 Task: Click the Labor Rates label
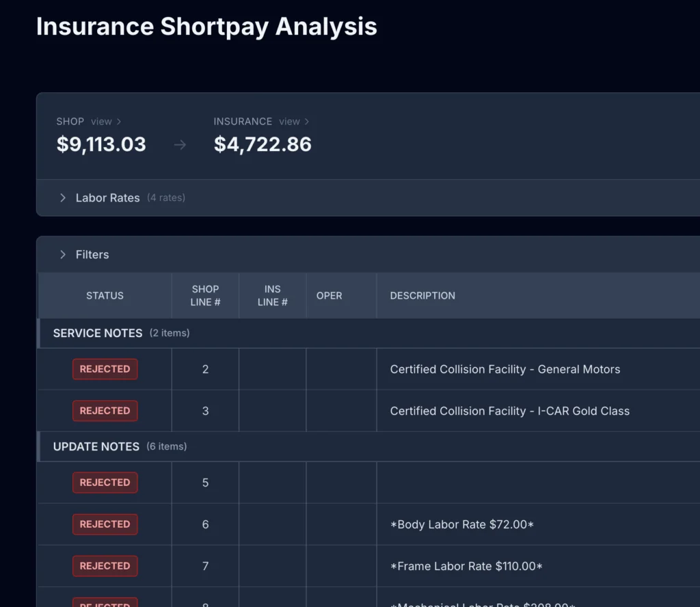coord(107,198)
